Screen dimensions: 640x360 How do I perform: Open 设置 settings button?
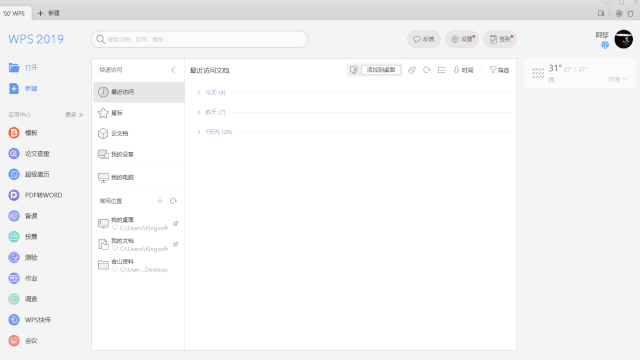coord(462,39)
